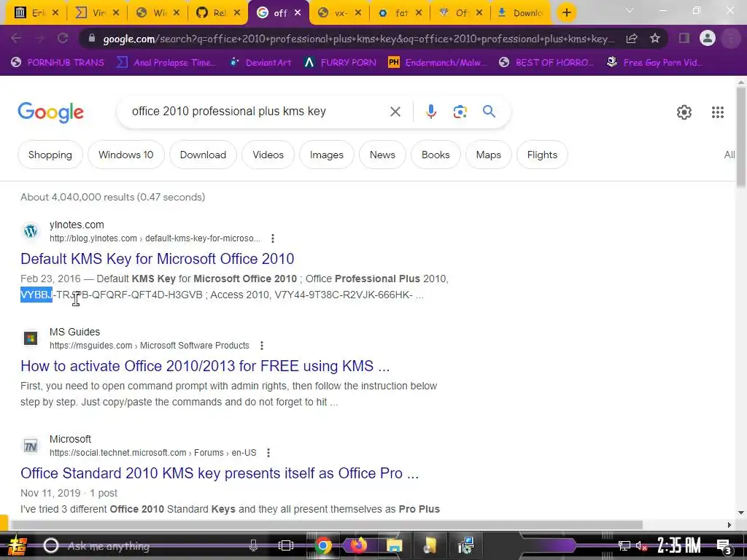Clear the search query with X

(x=395, y=112)
